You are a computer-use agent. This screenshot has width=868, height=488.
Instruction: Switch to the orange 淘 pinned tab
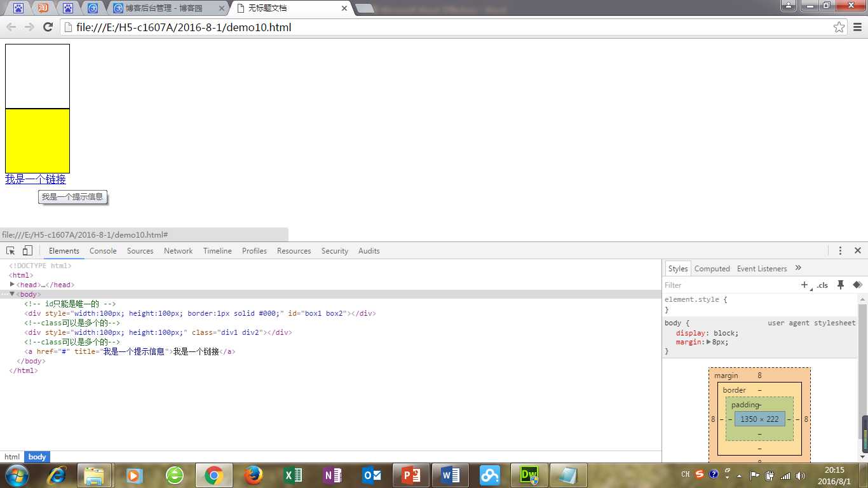[43, 8]
